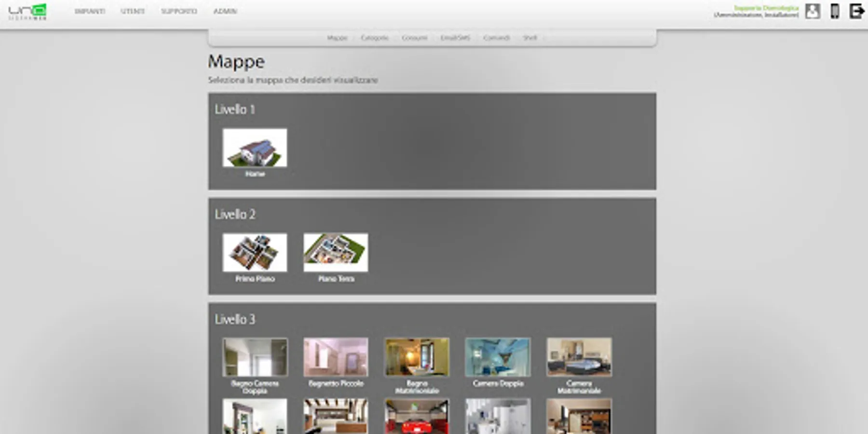Select the Mappe tab in submenu bar

tap(337, 38)
